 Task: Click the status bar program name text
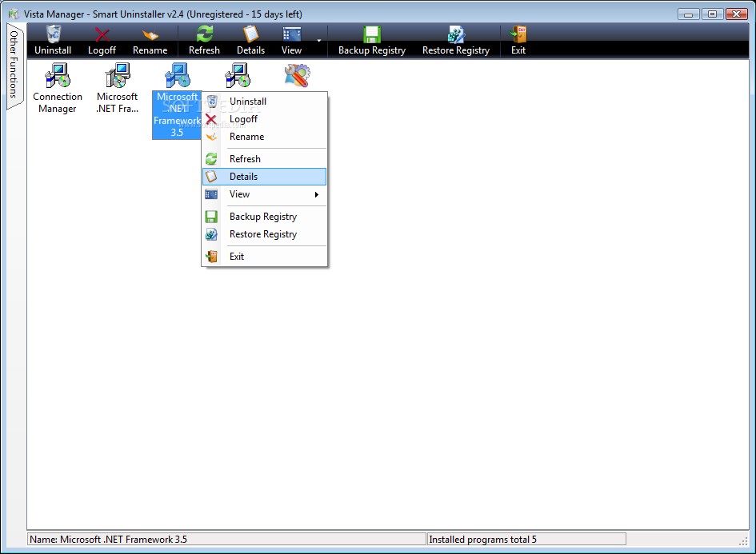[x=109, y=540]
